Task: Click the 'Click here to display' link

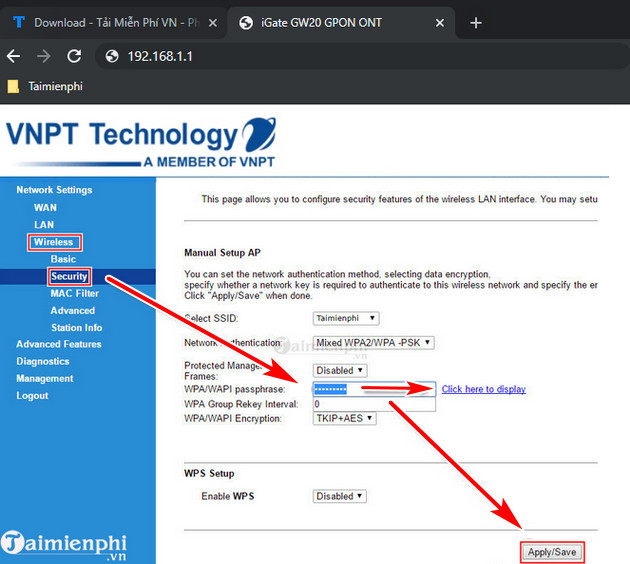Action: [x=484, y=389]
